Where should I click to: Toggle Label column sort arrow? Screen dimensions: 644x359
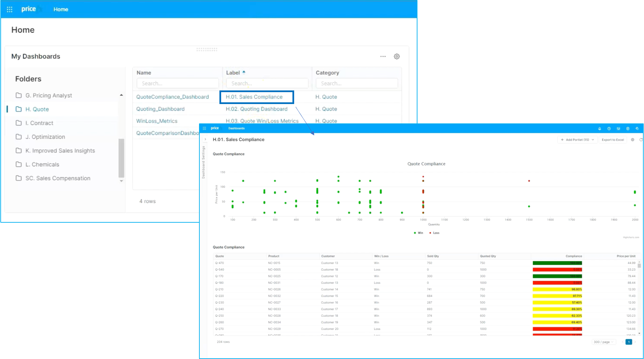(x=244, y=72)
